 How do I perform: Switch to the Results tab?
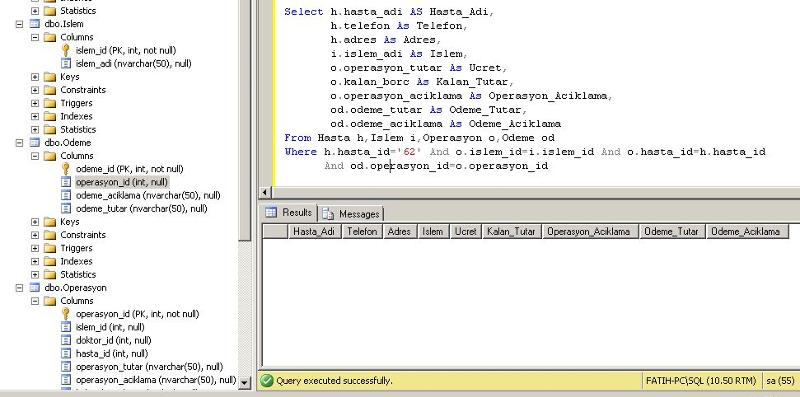[289, 212]
